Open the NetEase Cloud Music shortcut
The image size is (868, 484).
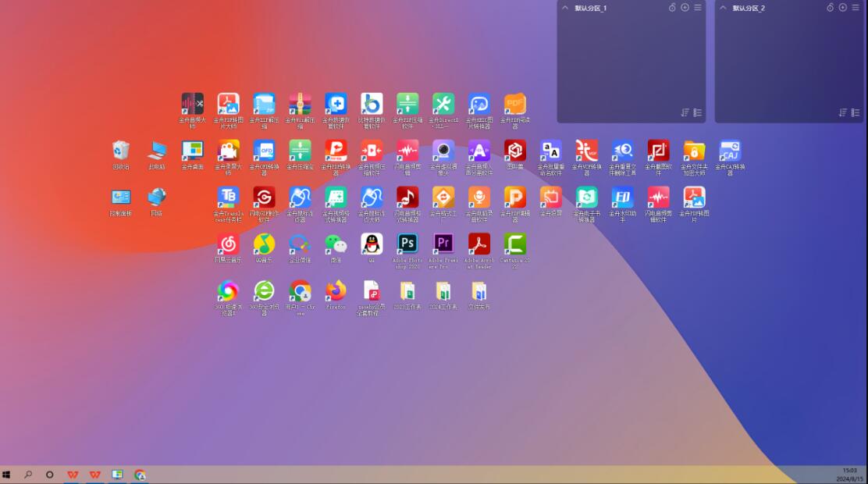click(x=228, y=244)
